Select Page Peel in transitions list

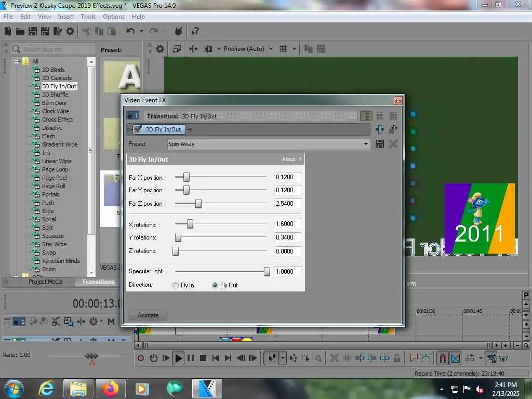[x=54, y=178]
